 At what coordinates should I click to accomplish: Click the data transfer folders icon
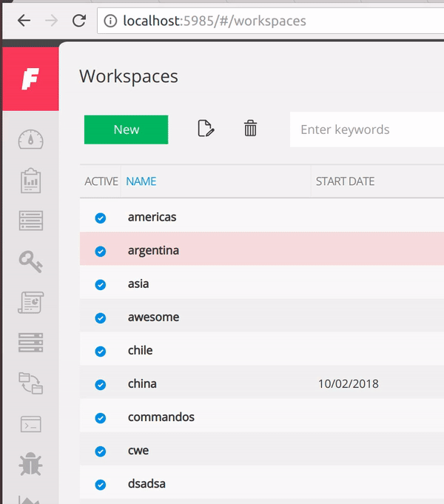[x=31, y=383]
